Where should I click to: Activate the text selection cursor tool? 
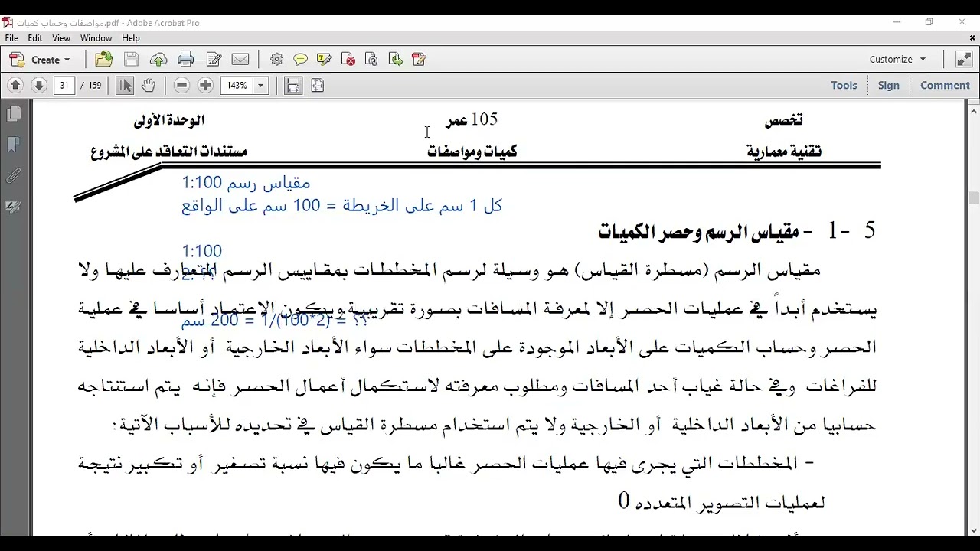click(125, 86)
